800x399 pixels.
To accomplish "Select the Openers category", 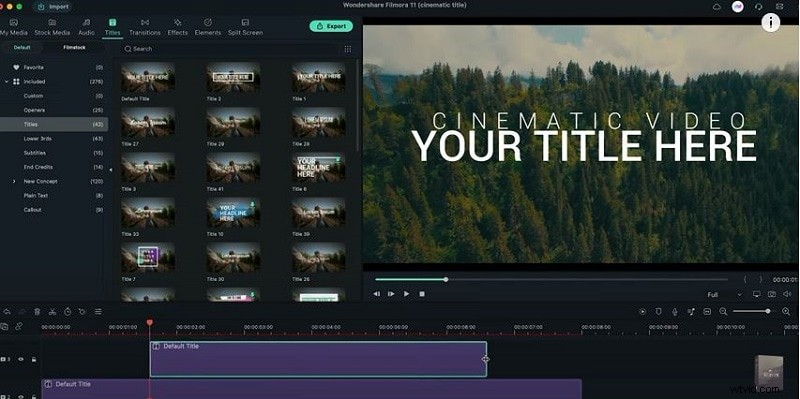I will coord(54,110).
